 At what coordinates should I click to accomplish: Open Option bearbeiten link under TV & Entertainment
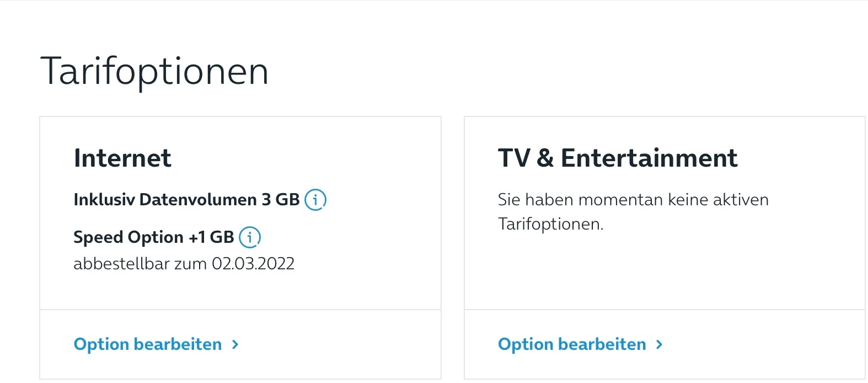coord(572,344)
